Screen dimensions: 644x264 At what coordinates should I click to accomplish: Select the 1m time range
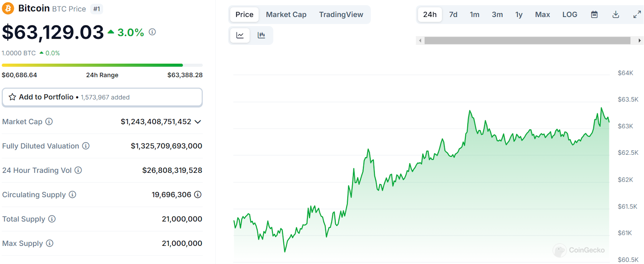[x=475, y=15]
